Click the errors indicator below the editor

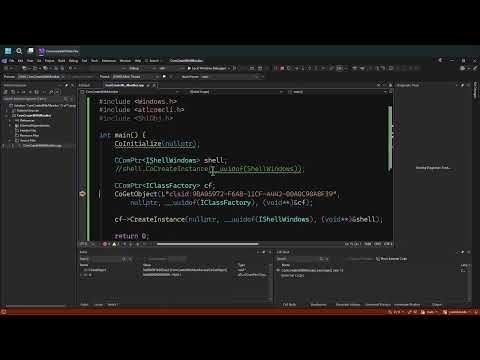(106, 244)
